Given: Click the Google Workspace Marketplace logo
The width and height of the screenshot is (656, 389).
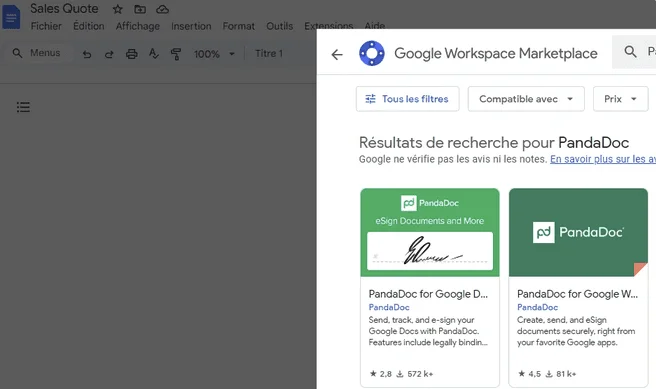Looking at the screenshot, I should coord(372,53).
